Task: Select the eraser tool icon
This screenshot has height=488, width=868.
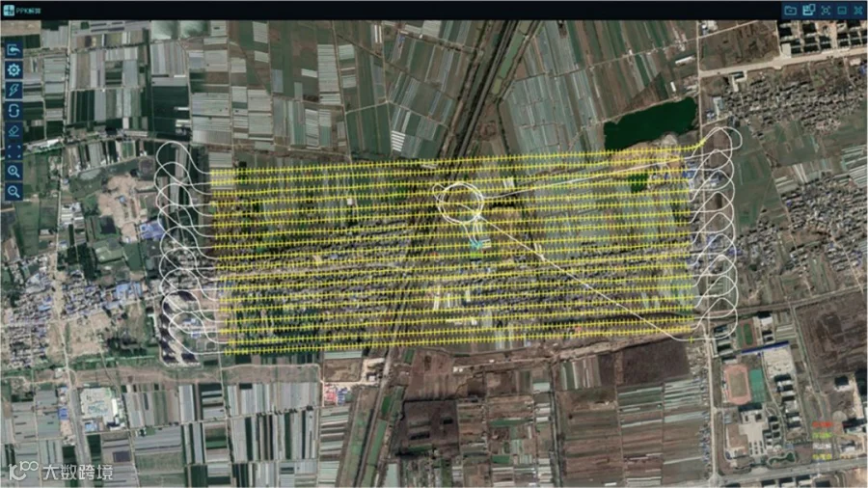Action: (14, 131)
